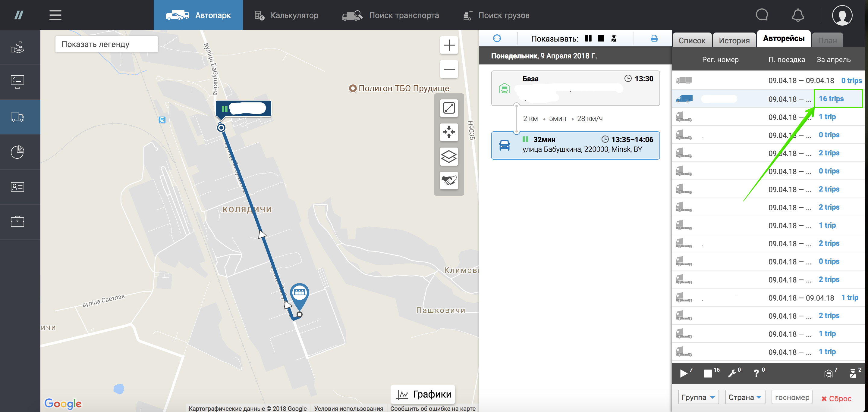Toggle showing stops in the trip list
The height and width of the screenshot is (412, 868).
[601, 38]
